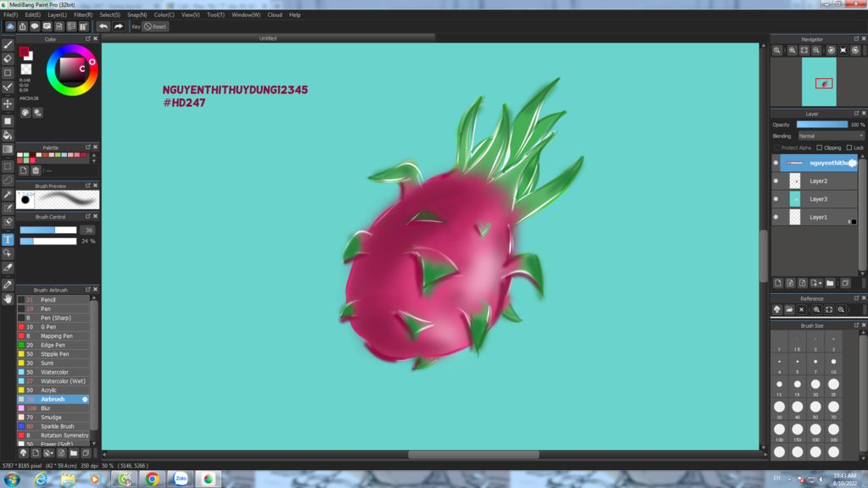Screen dimensions: 868x488
Task: Enable the Clipping checkbox
Action: [x=820, y=147]
